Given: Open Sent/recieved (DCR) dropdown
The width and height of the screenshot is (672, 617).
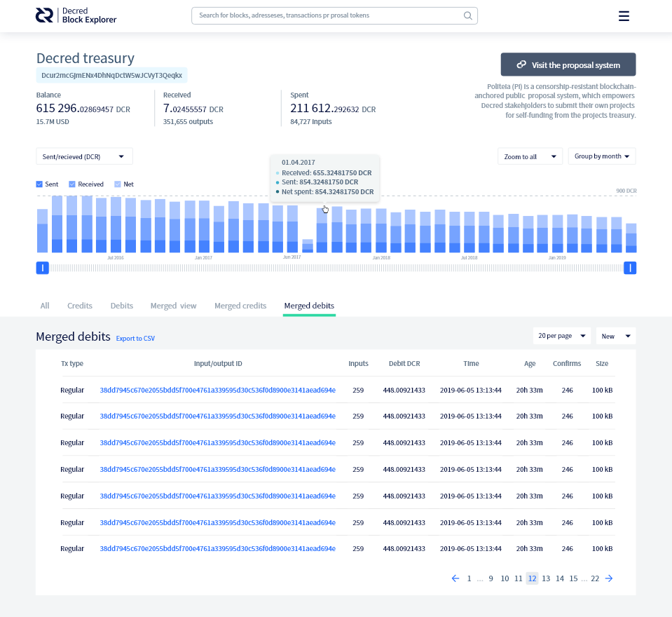Looking at the screenshot, I should [84, 156].
